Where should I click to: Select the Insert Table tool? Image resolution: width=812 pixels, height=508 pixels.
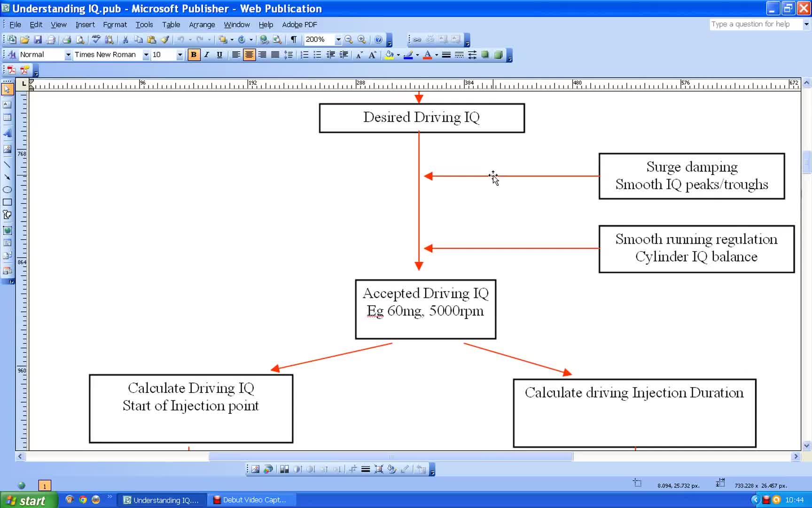click(7, 118)
